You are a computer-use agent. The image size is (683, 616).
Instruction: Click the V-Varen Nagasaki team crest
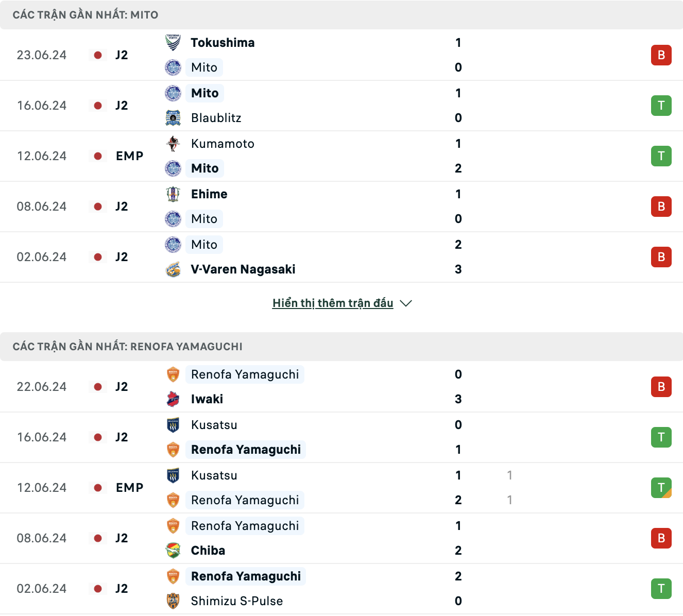173,269
